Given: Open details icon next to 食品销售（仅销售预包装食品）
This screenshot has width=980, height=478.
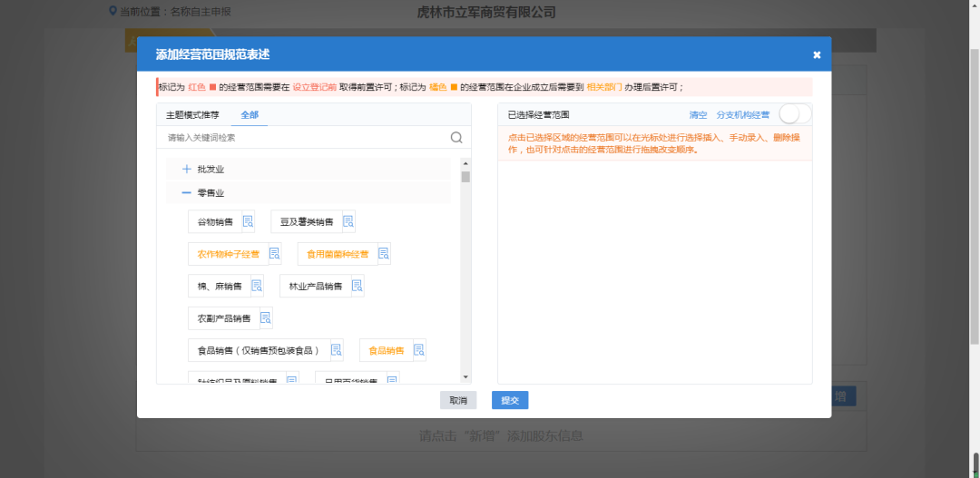Looking at the screenshot, I should click(337, 350).
